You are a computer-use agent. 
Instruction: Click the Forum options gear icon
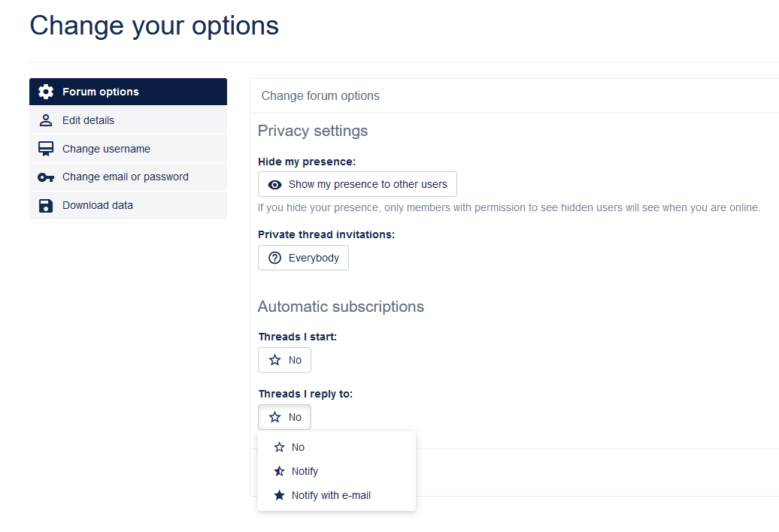tap(46, 92)
